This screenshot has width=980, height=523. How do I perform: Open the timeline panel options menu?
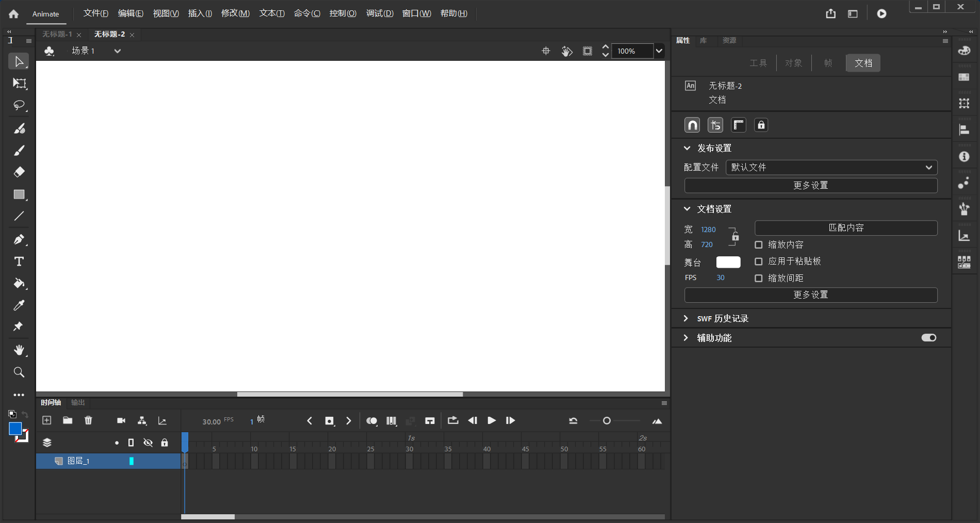[x=664, y=403]
